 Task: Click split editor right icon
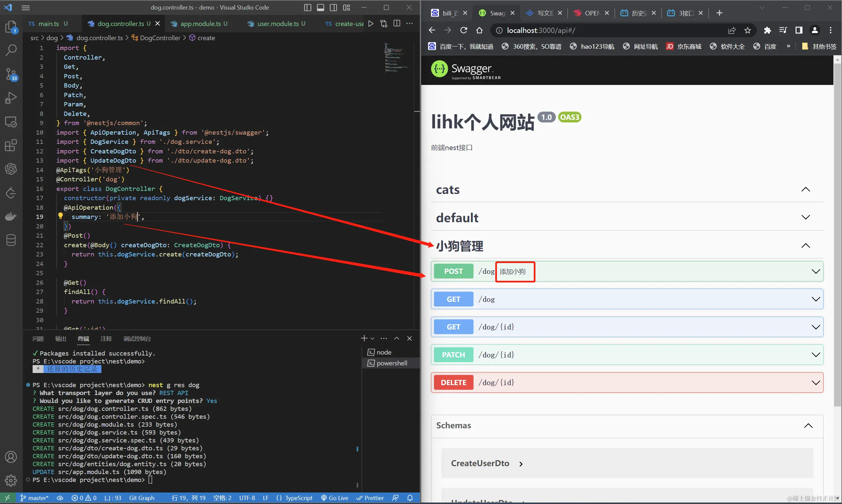click(x=397, y=23)
